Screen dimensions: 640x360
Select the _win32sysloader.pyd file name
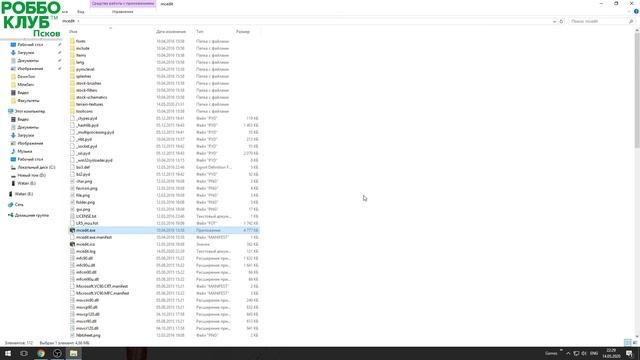pyautogui.click(x=94, y=160)
